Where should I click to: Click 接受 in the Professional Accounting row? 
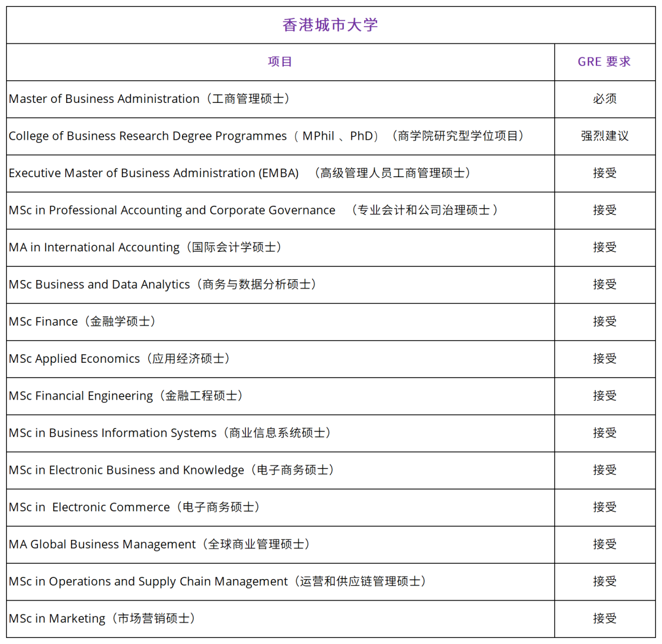tap(604, 210)
